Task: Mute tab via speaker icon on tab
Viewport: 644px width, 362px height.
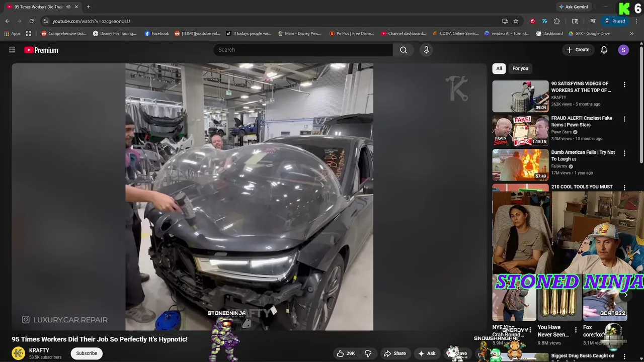Action: [68, 7]
